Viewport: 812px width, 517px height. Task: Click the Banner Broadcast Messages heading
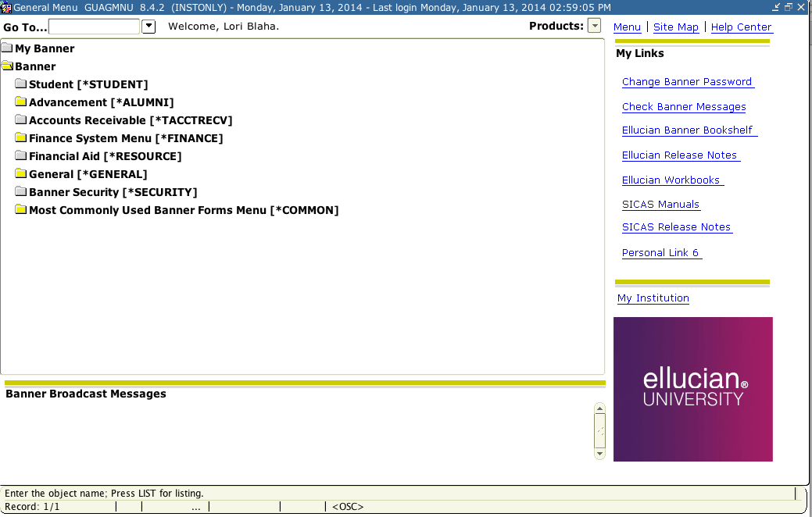[86, 394]
